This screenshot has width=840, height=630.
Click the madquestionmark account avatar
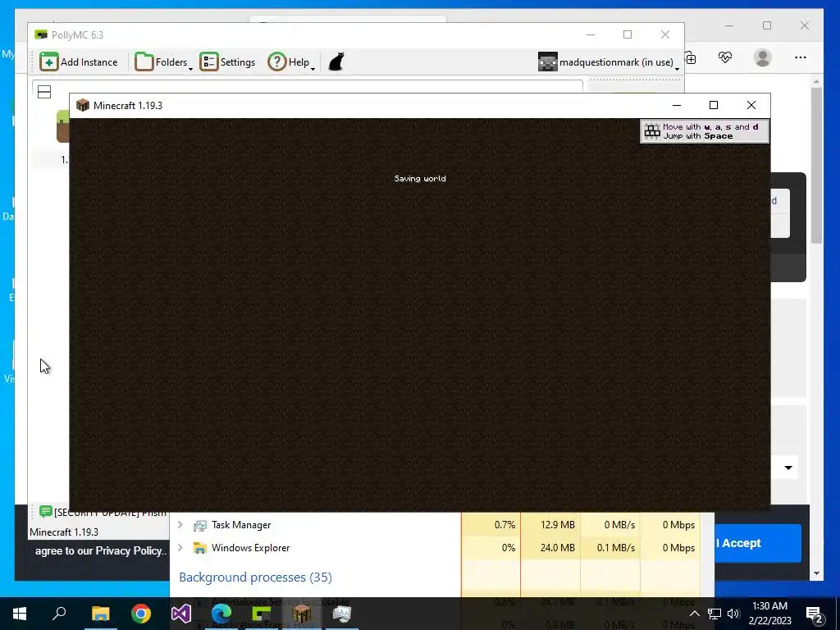(547, 62)
